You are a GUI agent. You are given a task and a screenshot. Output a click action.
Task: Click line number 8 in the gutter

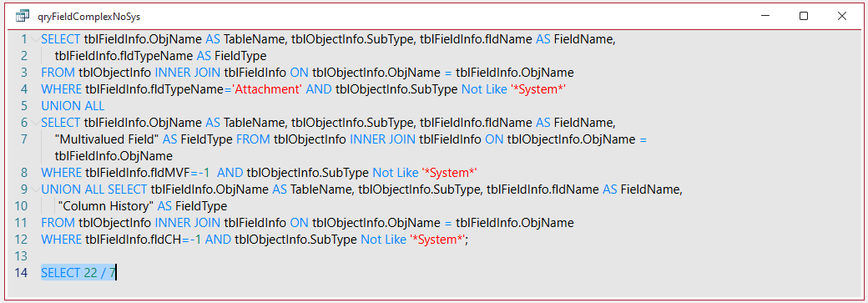pos(24,172)
